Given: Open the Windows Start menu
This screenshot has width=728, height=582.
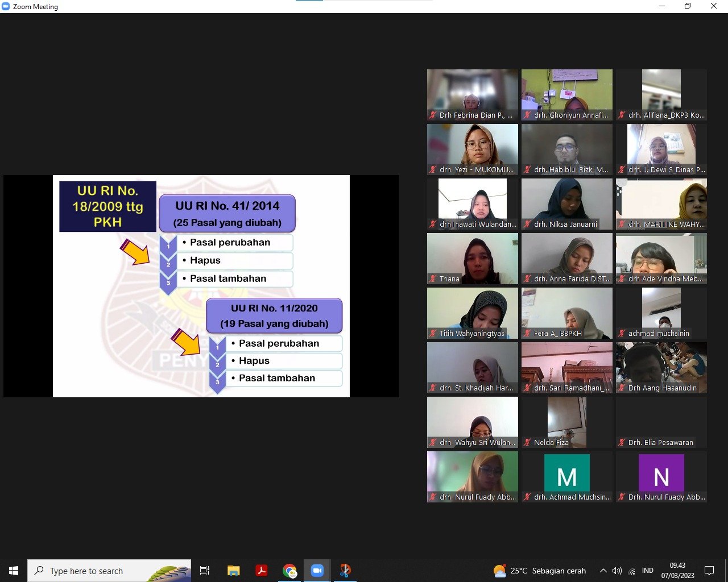Looking at the screenshot, I should tap(14, 571).
